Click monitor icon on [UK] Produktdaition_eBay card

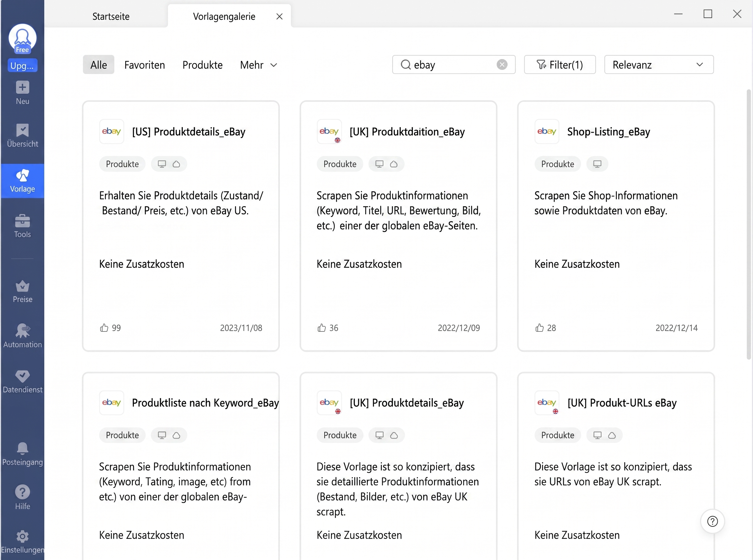pyautogui.click(x=379, y=164)
